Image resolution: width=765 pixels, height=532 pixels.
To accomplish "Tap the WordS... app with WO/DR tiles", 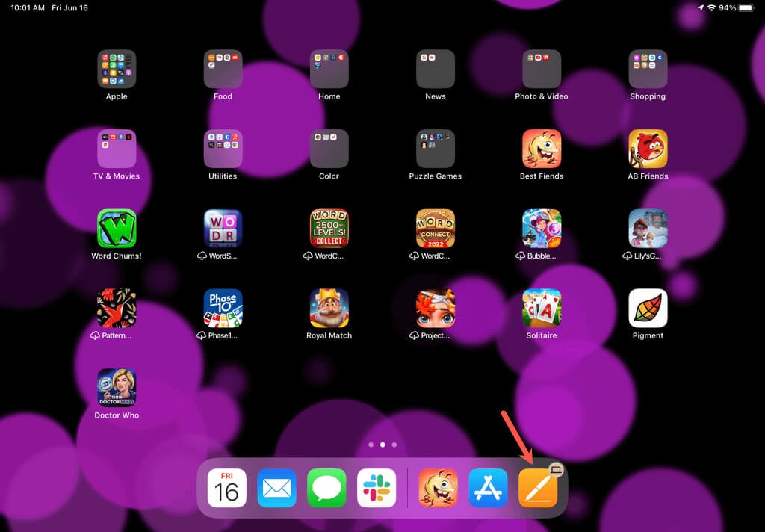I will coord(223,229).
